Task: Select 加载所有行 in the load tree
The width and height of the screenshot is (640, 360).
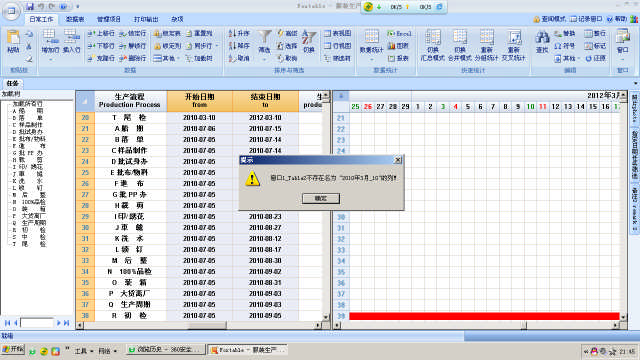Action: pyautogui.click(x=27, y=104)
